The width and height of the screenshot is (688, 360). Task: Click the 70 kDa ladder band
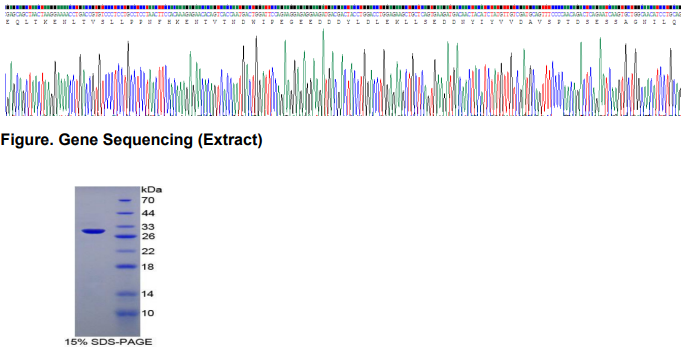point(125,201)
